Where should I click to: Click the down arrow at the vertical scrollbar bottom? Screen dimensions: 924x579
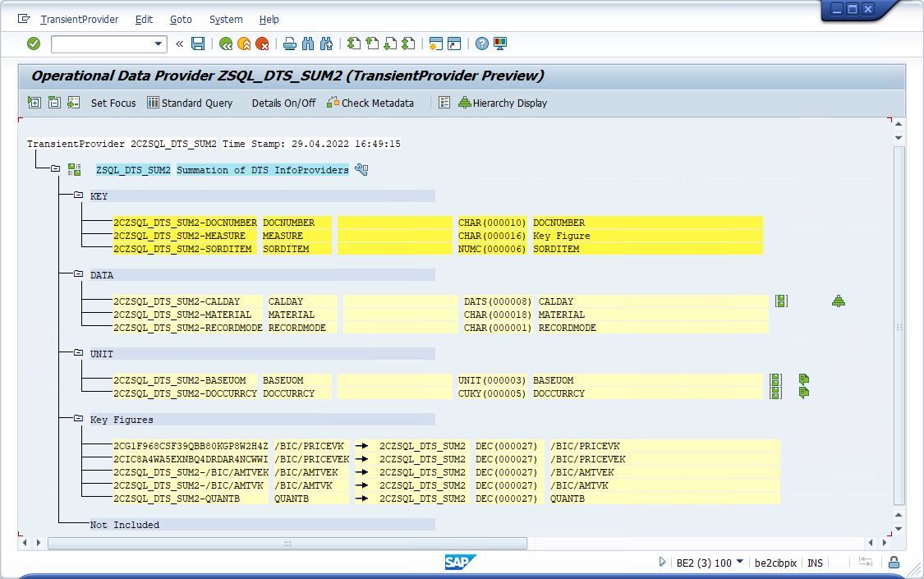(898, 529)
